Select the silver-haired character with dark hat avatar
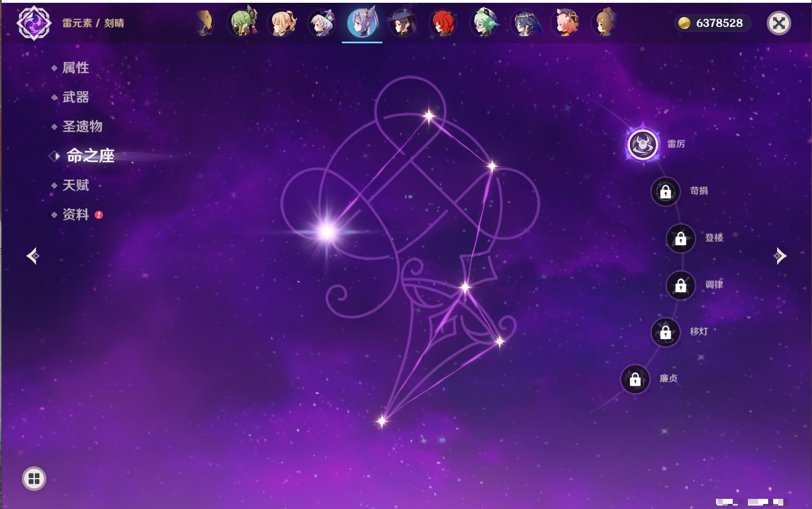Screen dimensions: 812x509 (x=323, y=23)
